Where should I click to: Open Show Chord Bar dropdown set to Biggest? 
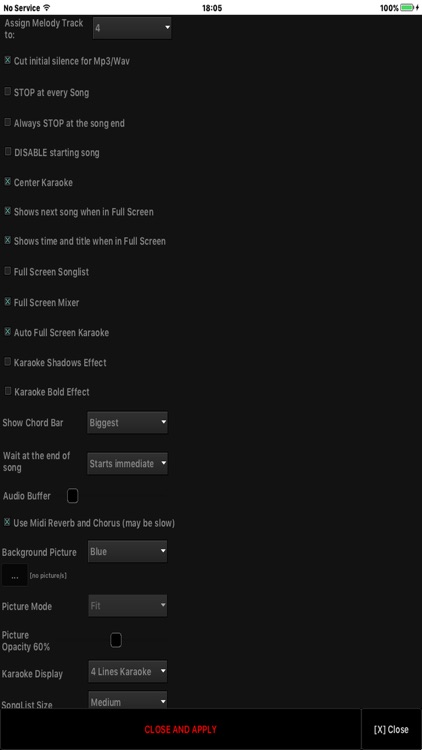127,423
